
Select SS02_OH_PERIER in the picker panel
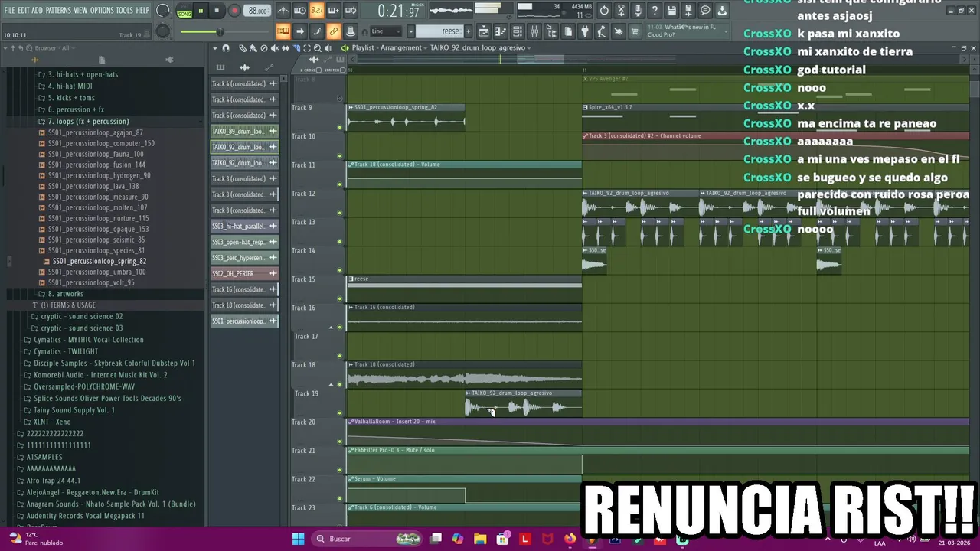click(244, 273)
